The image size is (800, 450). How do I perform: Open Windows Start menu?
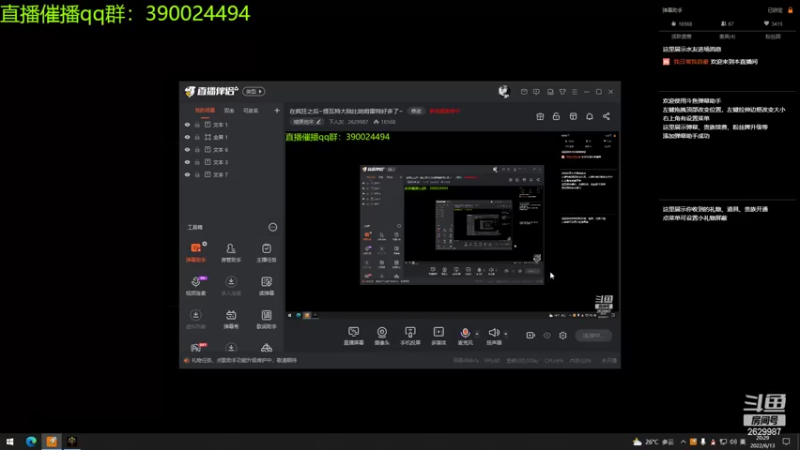[10, 442]
